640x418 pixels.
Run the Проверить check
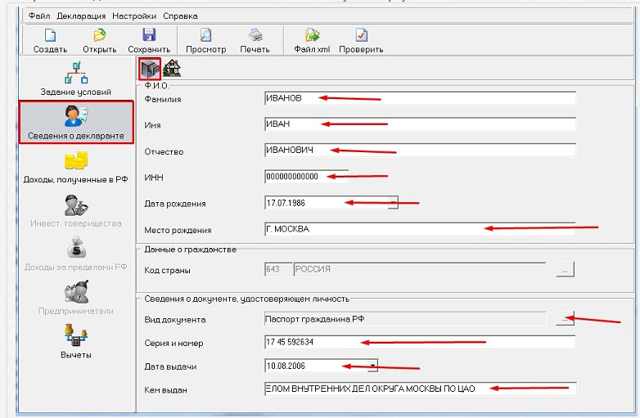(x=361, y=36)
